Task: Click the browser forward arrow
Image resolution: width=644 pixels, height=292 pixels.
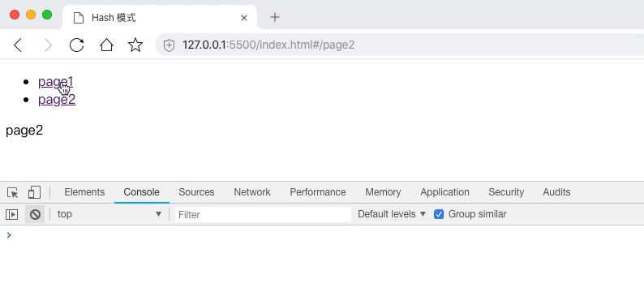Action: coord(48,45)
